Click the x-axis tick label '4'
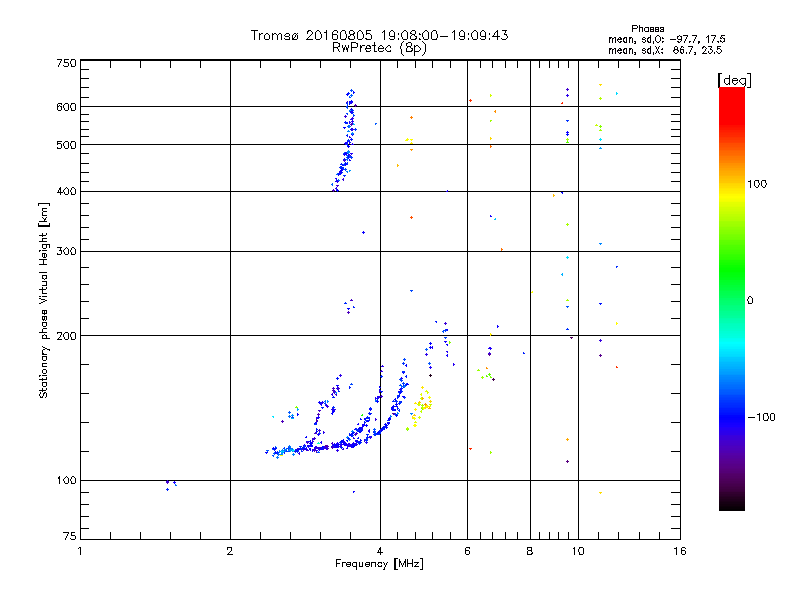Screen dimensions: 800x600 click(x=380, y=551)
